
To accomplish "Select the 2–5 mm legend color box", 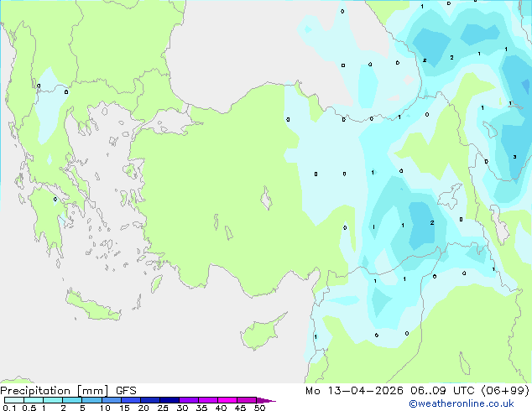I will click(x=72, y=400).
